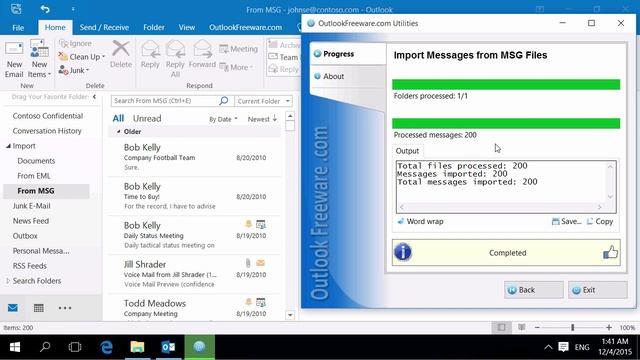Open the OutlookFreeware.com ribbon tab

[x=245, y=27]
